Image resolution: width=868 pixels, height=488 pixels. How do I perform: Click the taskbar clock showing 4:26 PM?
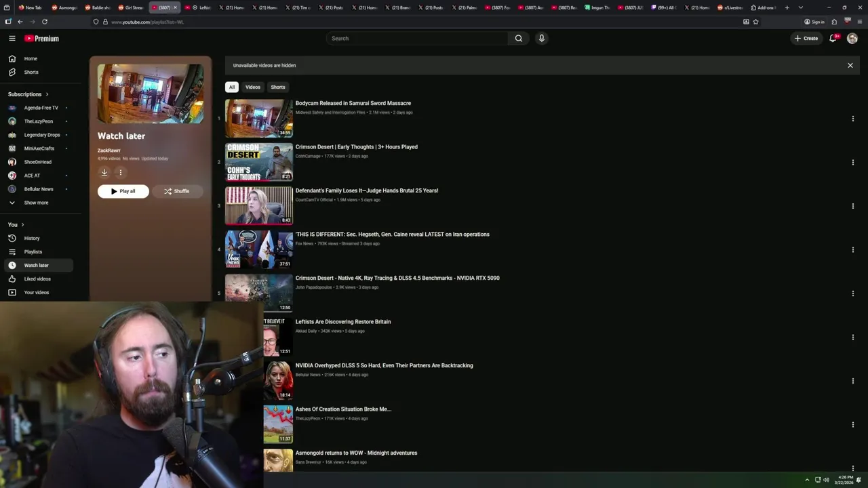[846, 480]
